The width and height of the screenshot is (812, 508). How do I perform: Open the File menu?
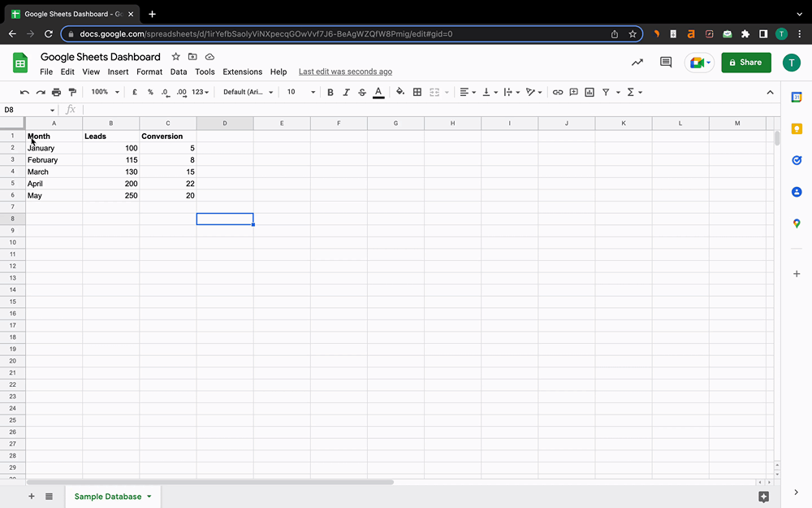pos(46,72)
